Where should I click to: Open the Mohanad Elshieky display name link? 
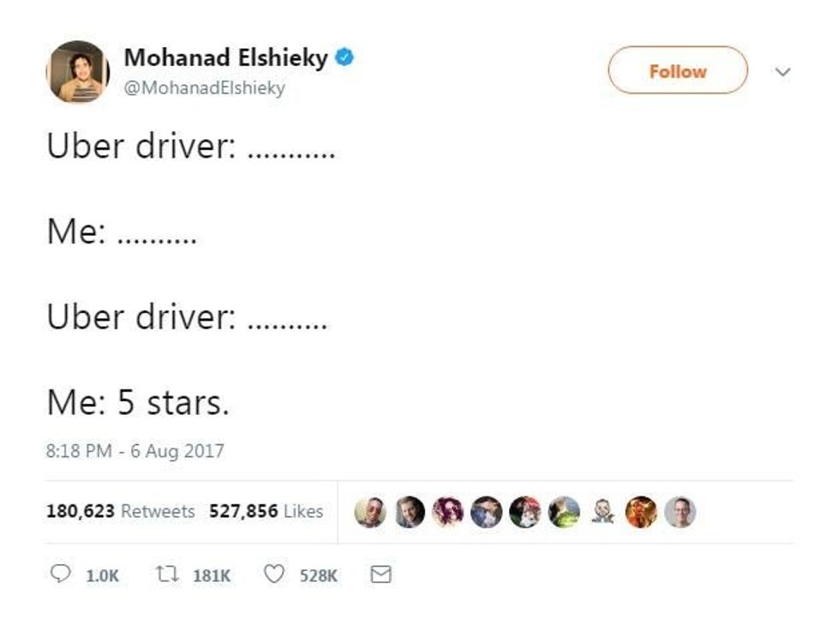click(x=226, y=58)
